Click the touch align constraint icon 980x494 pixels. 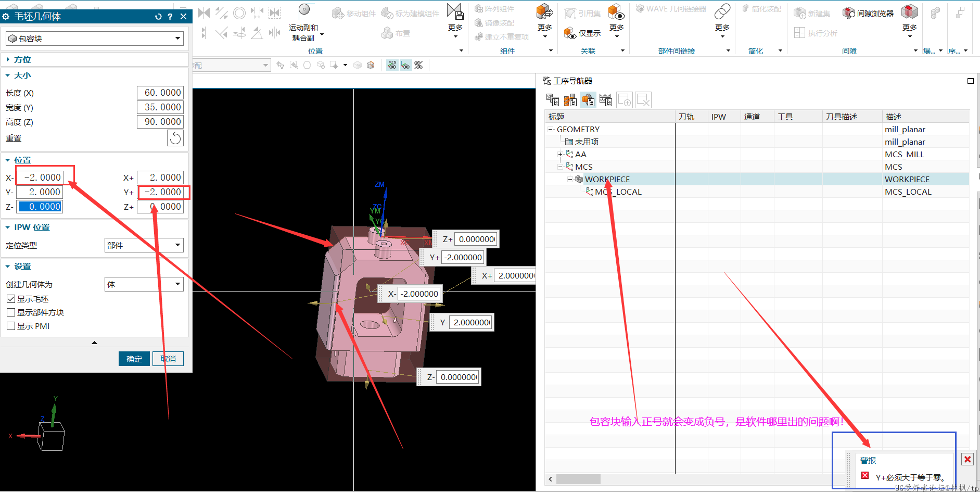coord(204,12)
